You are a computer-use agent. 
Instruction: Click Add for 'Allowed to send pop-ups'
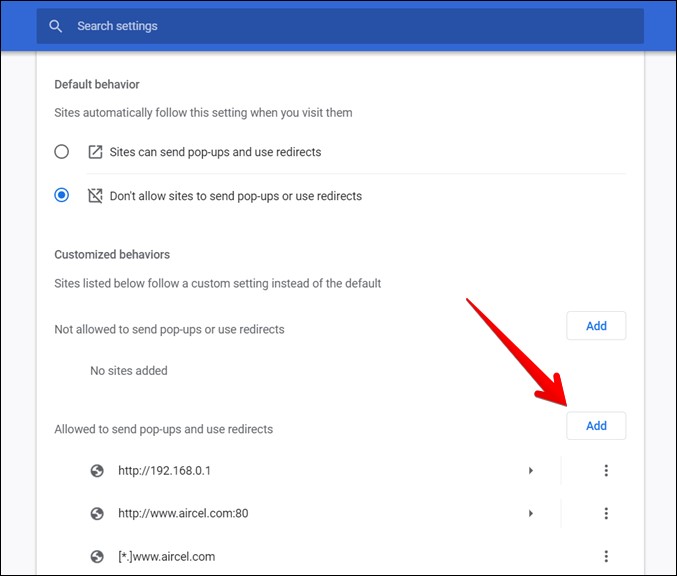tap(596, 426)
